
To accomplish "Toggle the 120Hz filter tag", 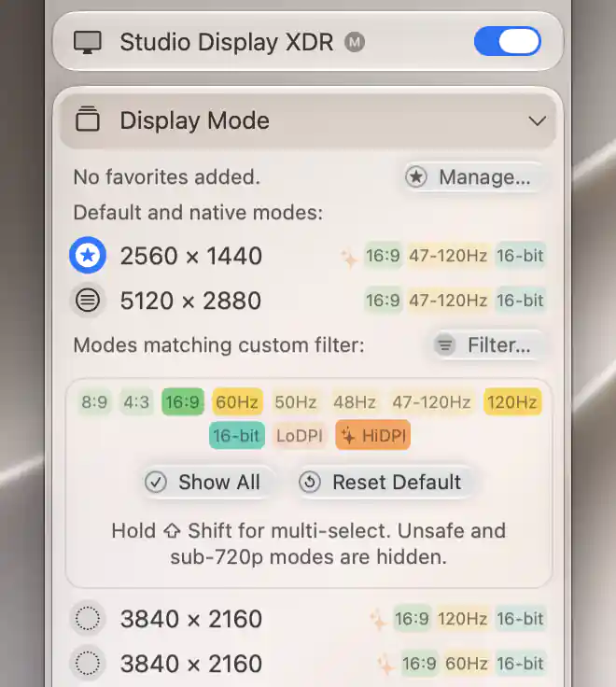I will 512,401.
